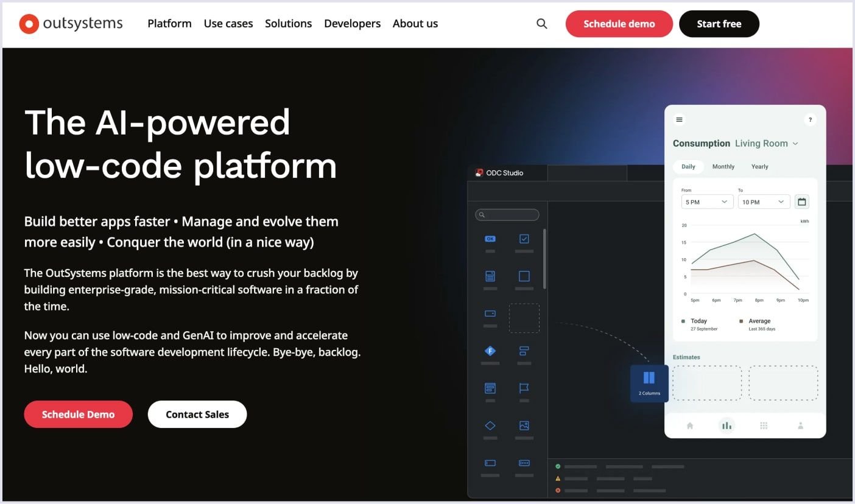Click Schedule demo in the header

(x=619, y=24)
